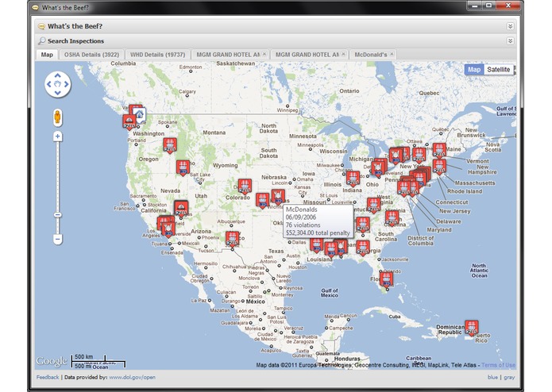Click the Feedback link
This screenshot has height=392, width=552.
(48, 377)
